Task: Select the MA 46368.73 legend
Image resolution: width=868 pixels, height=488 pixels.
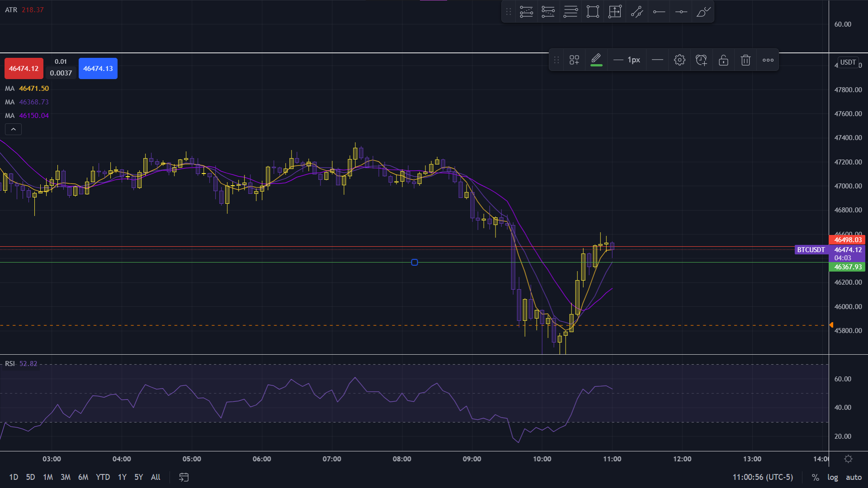Action: 27,102
